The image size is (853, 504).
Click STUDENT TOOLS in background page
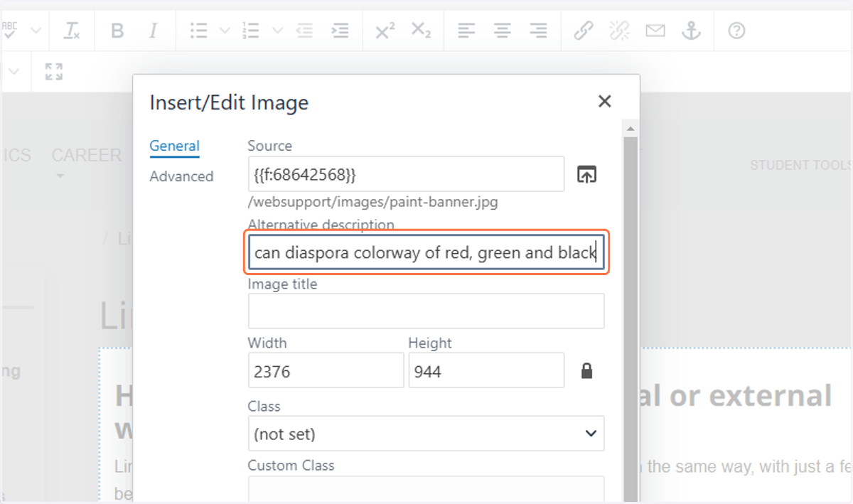pos(800,165)
